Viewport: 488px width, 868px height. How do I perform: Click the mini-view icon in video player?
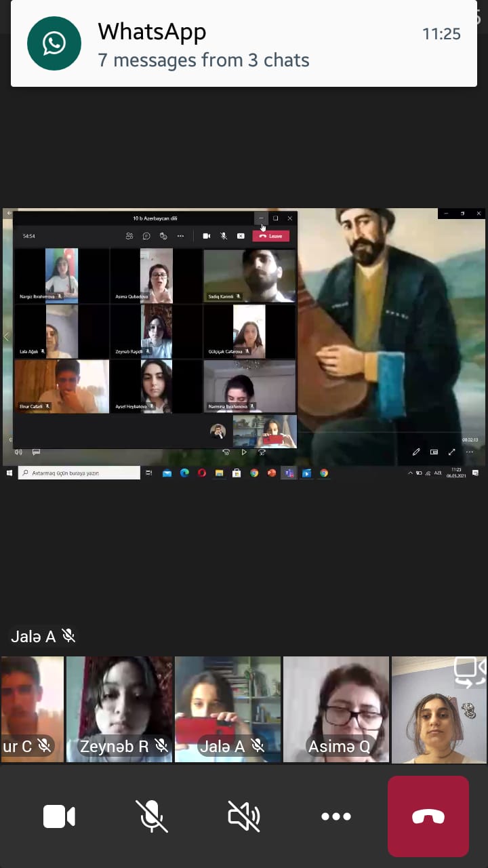coord(434,452)
